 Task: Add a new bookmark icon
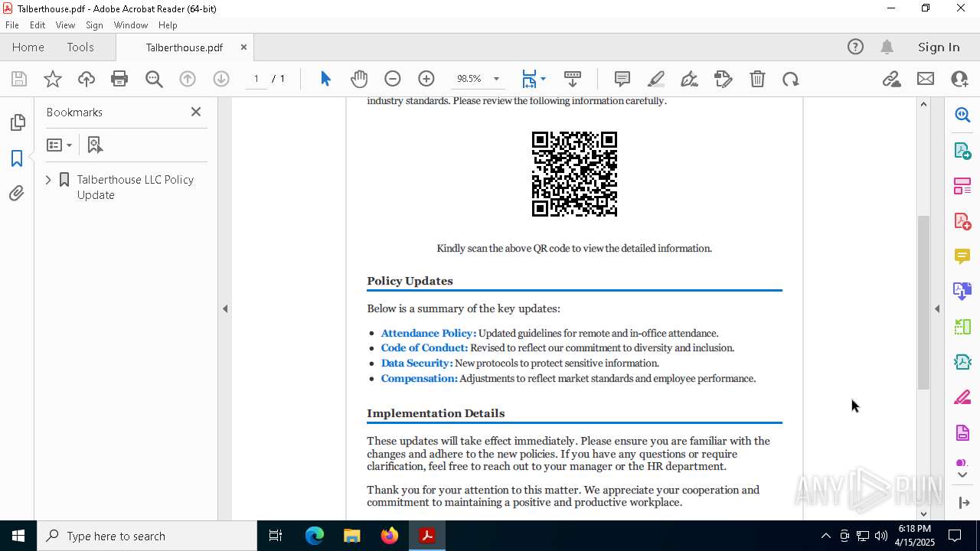tap(95, 145)
